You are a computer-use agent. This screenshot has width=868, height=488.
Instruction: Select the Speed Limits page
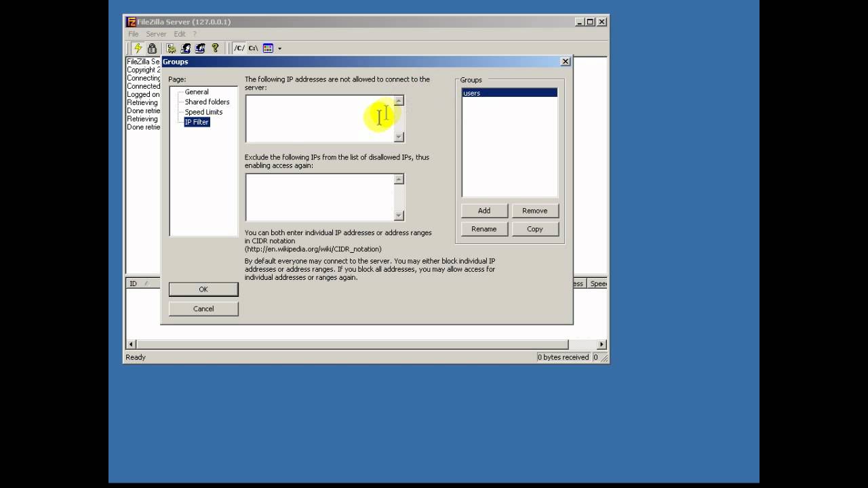coord(203,112)
